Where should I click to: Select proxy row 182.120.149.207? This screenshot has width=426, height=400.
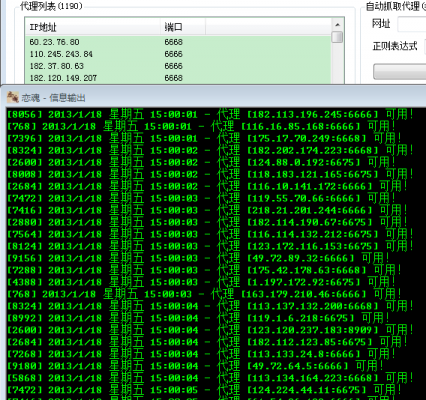[178, 78]
